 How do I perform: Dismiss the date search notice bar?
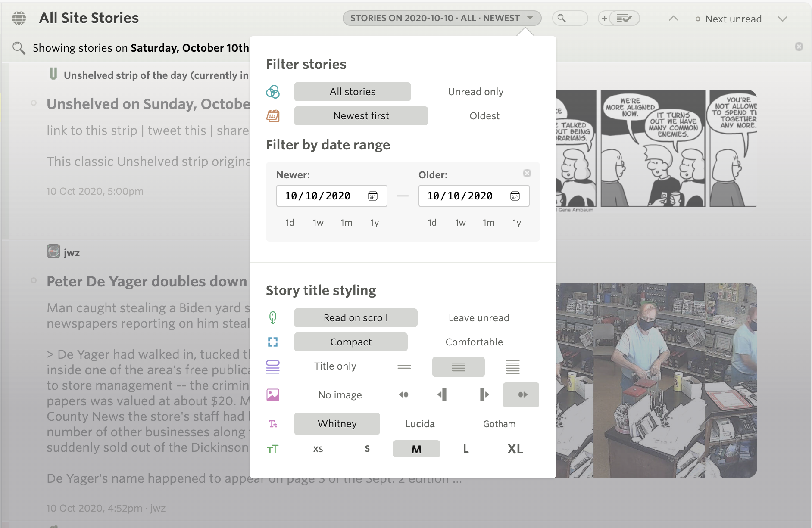click(799, 47)
